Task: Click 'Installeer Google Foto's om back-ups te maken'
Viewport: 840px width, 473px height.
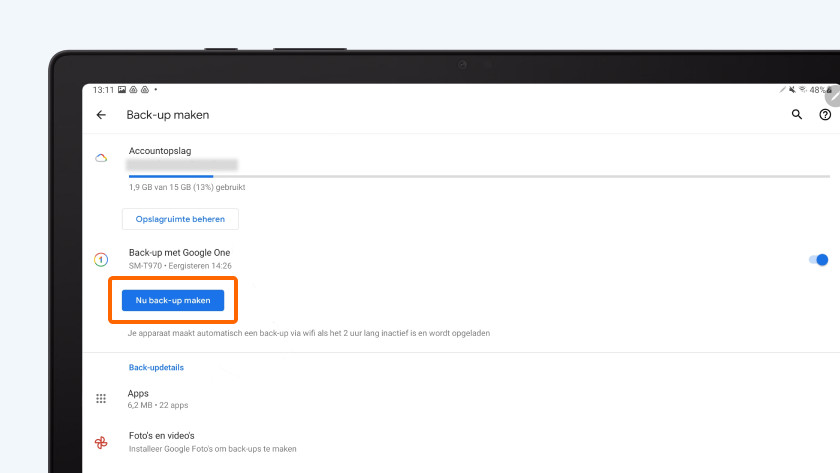Action: coord(212,449)
